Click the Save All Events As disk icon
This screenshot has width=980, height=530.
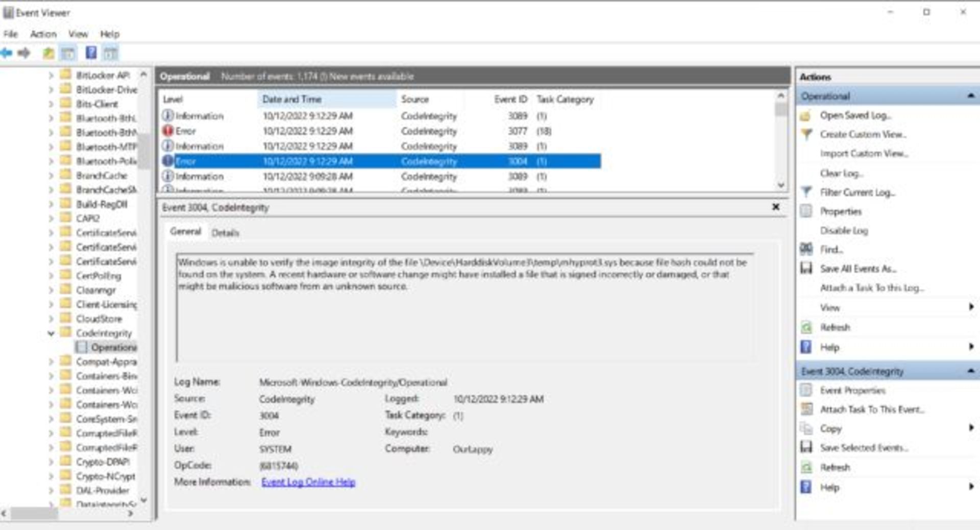[806, 269]
